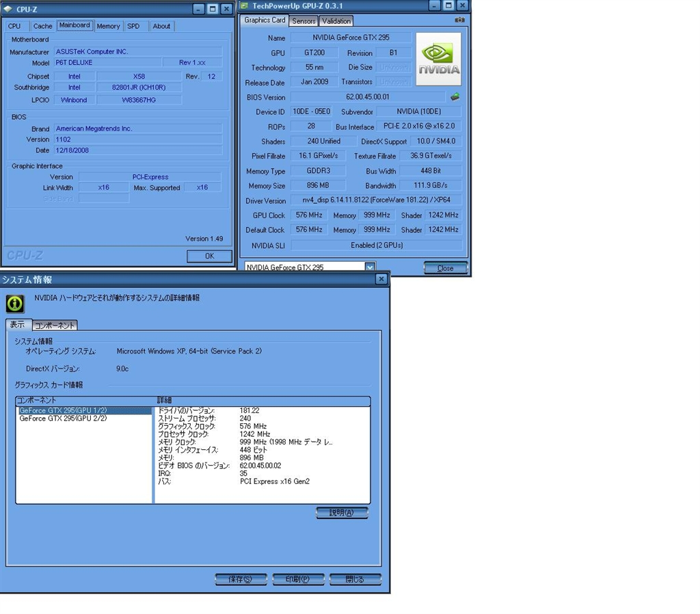
Task: Click the PCI-Express version field in CPU-Z
Action: (x=150, y=177)
